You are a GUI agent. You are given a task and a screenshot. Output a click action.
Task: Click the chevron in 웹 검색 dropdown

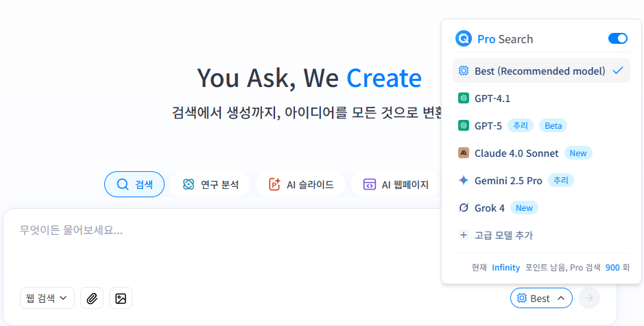[x=63, y=298]
